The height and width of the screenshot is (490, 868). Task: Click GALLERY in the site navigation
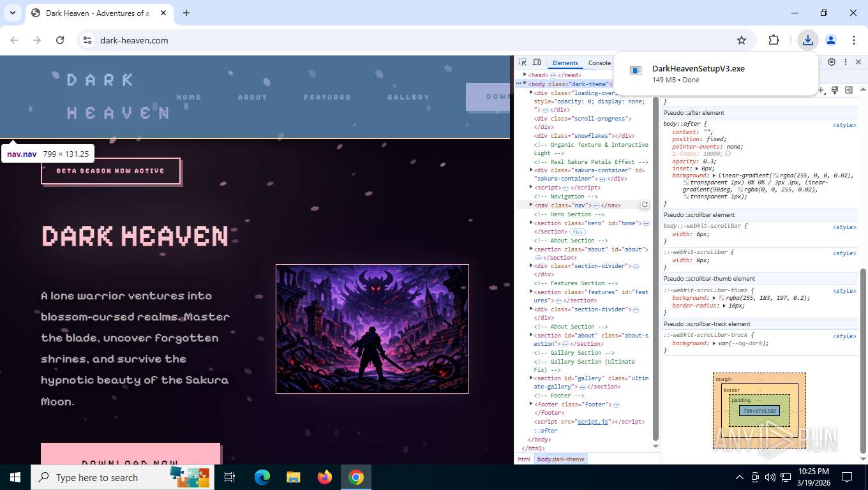[x=408, y=97]
